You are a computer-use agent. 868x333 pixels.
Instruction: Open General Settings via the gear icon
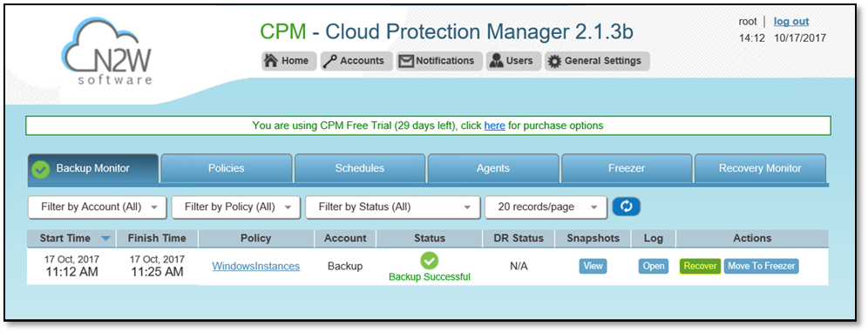(x=597, y=61)
